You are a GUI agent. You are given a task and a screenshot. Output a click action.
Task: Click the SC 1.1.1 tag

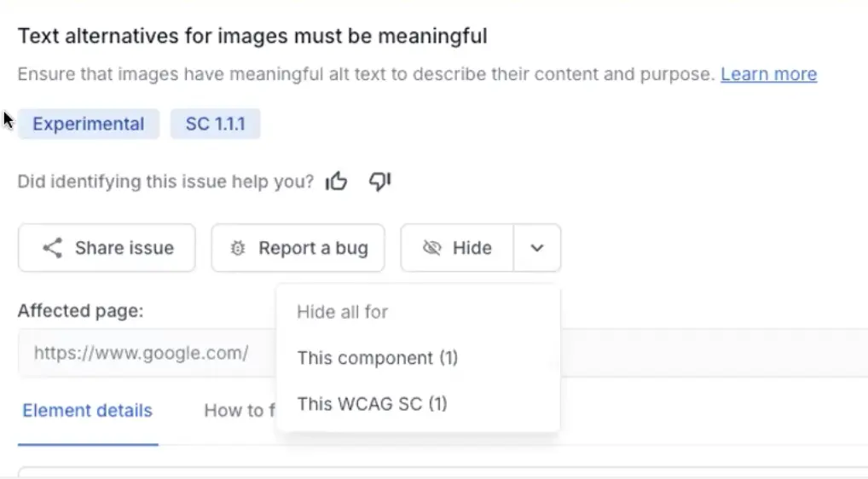click(215, 124)
